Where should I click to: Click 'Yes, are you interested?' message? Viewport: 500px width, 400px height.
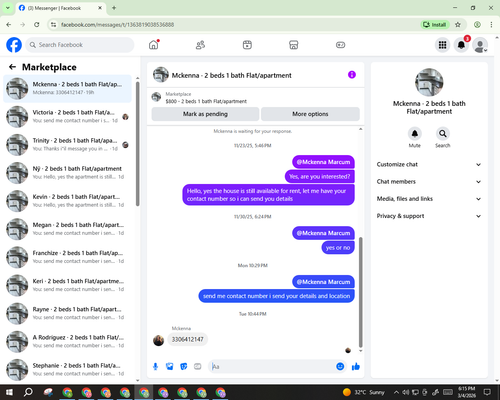[x=320, y=177]
